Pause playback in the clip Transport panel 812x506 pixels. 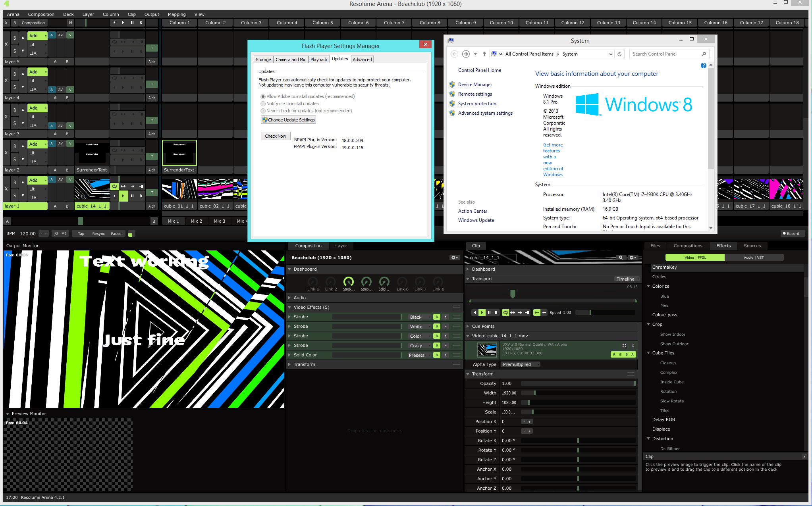[x=489, y=313]
